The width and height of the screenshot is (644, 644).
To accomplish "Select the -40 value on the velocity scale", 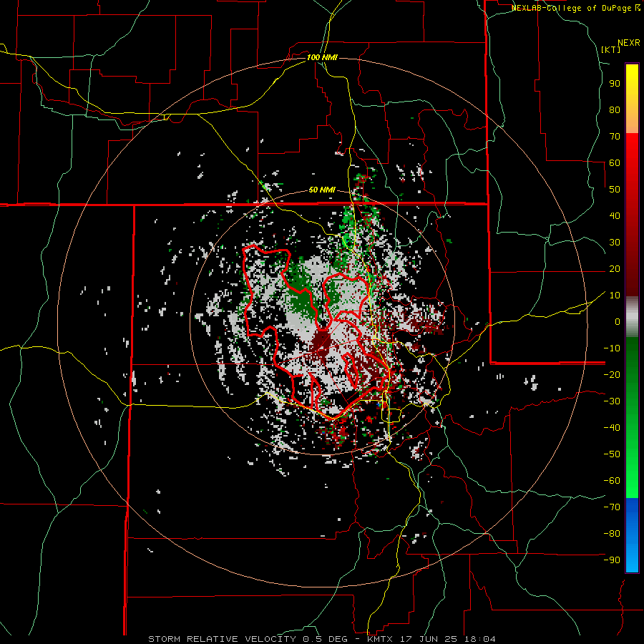I will point(612,428).
